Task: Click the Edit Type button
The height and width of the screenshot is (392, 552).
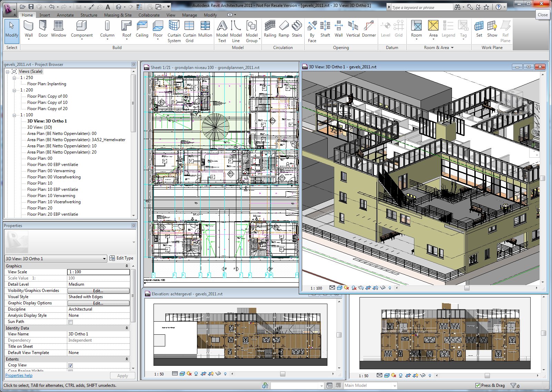Action: [x=121, y=258]
